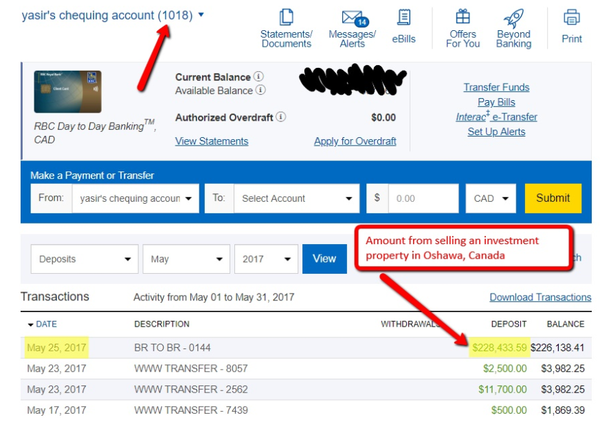Open Messages/Alerts envelope icon
The width and height of the screenshot is (600, 426).
(x=354, y=18)
